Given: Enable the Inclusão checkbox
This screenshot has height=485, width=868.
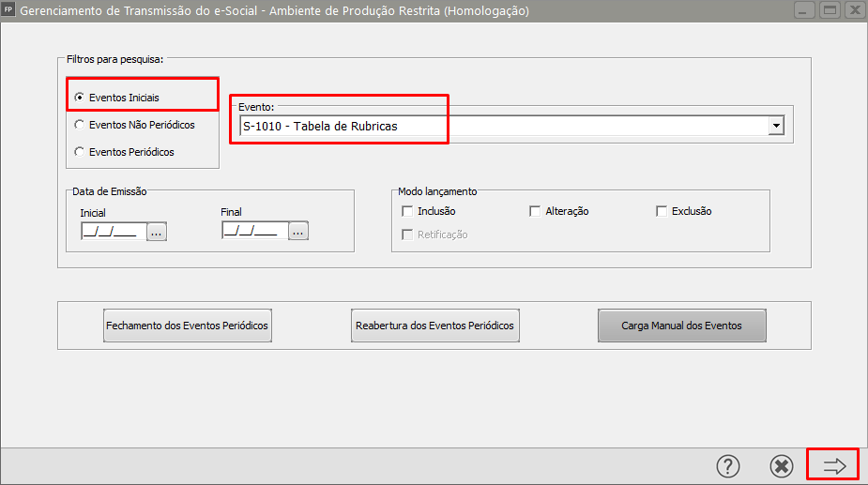Looking at the screenshot, I should point(407,211).
